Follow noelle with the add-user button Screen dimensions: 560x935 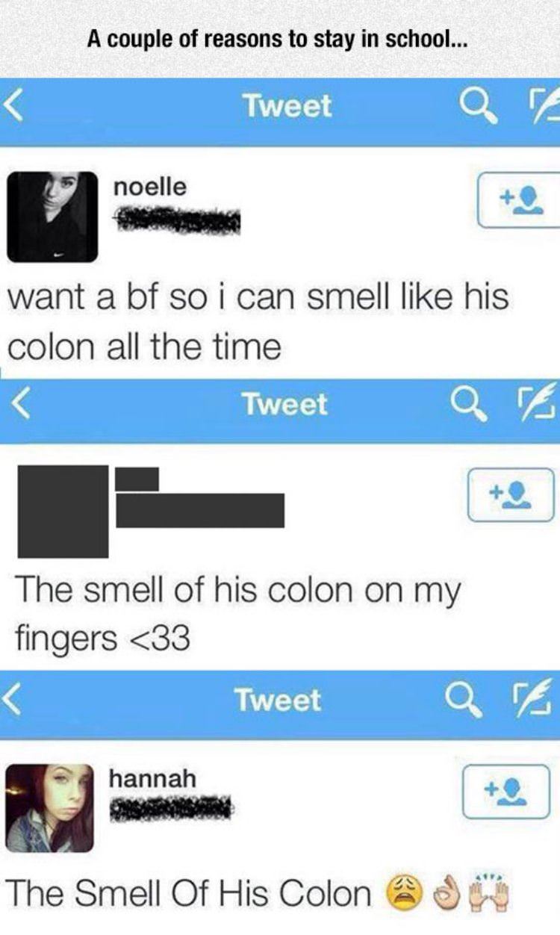(x=518, y=200)
